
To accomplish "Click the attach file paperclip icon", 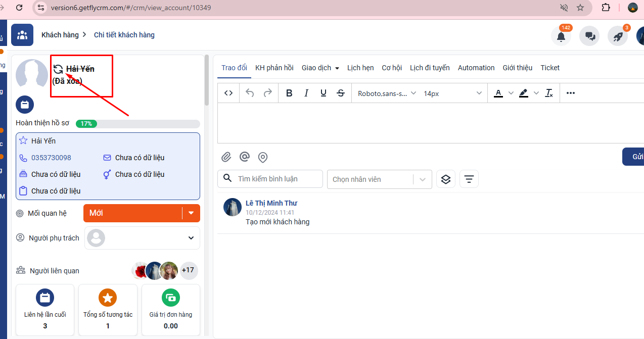I will [x=226, y=157].
